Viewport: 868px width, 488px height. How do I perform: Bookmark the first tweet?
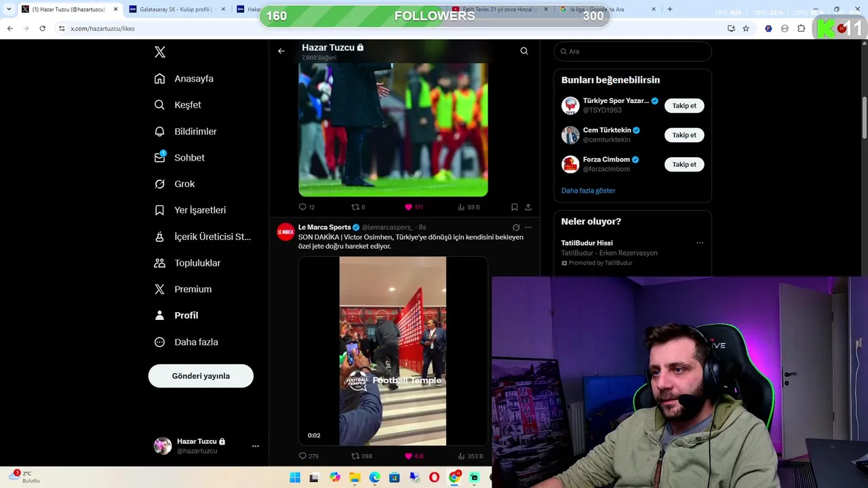(514, 207)
